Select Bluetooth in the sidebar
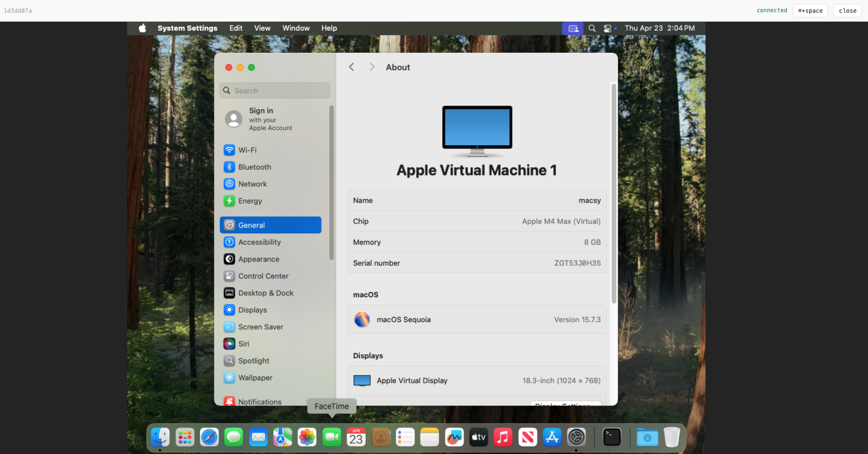The width and height of the screenshot is (868, 454). point(254,167)
